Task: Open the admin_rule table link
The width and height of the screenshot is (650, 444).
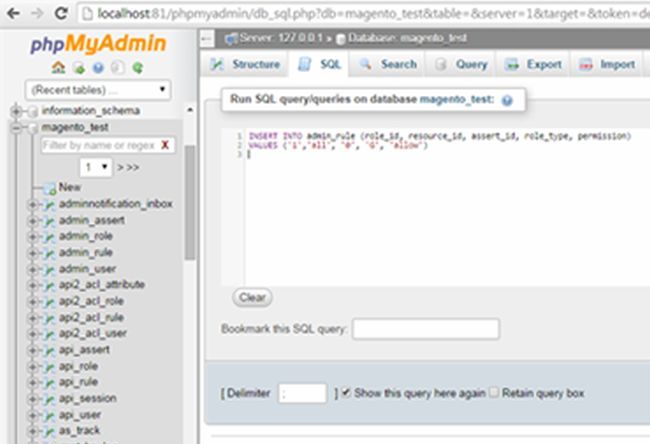Action: tap(86, 252)
